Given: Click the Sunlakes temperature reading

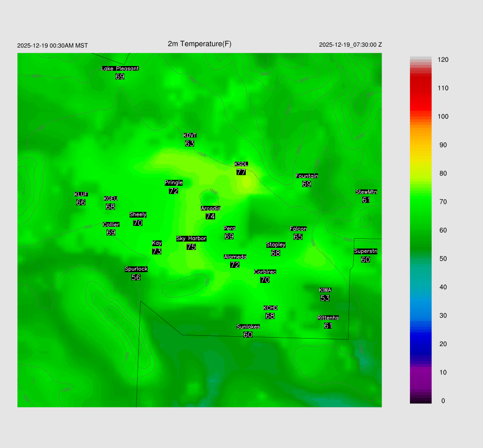Looking at the screenshot, I should [x=248, y=334].
